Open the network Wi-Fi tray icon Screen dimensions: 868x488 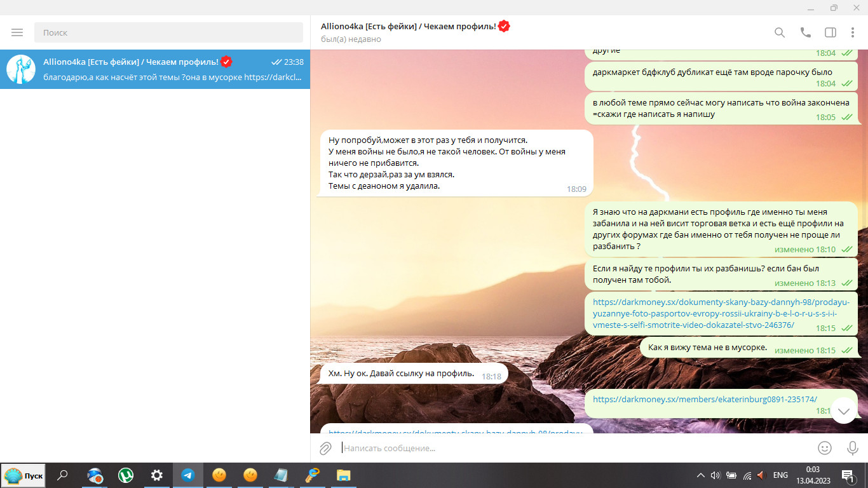[747, 475]
